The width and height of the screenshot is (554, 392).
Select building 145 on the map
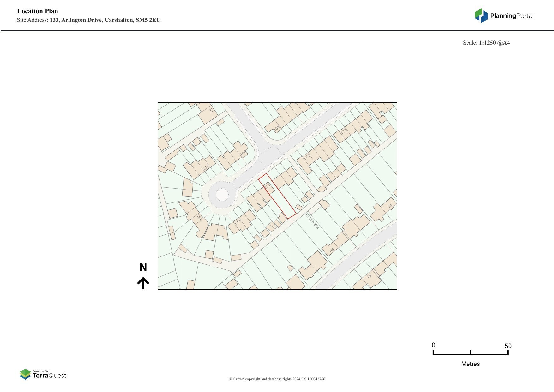[238, 222]
